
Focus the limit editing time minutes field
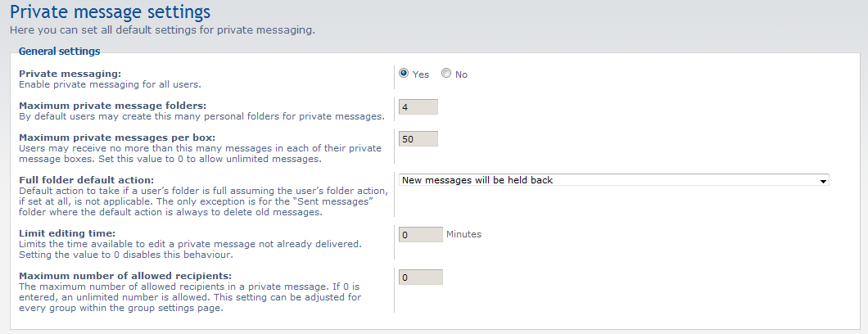tap(420, 235)
